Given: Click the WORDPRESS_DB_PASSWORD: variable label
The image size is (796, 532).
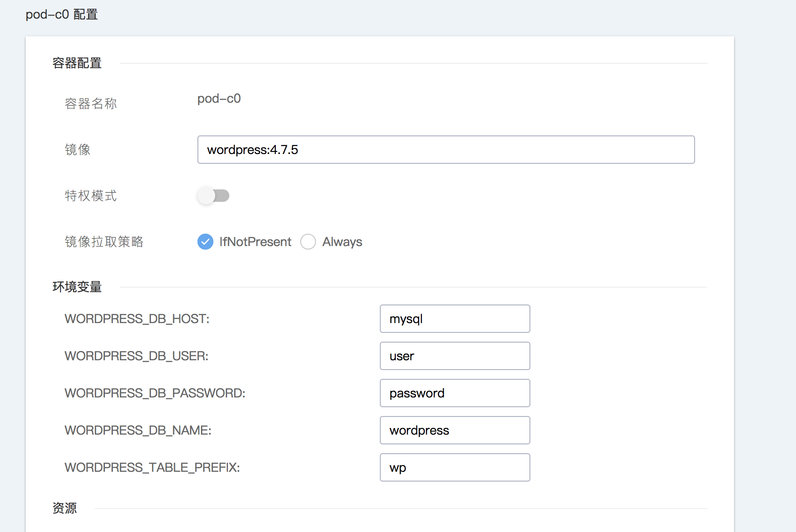Looking at the screenshot, I should coord(155,393).
